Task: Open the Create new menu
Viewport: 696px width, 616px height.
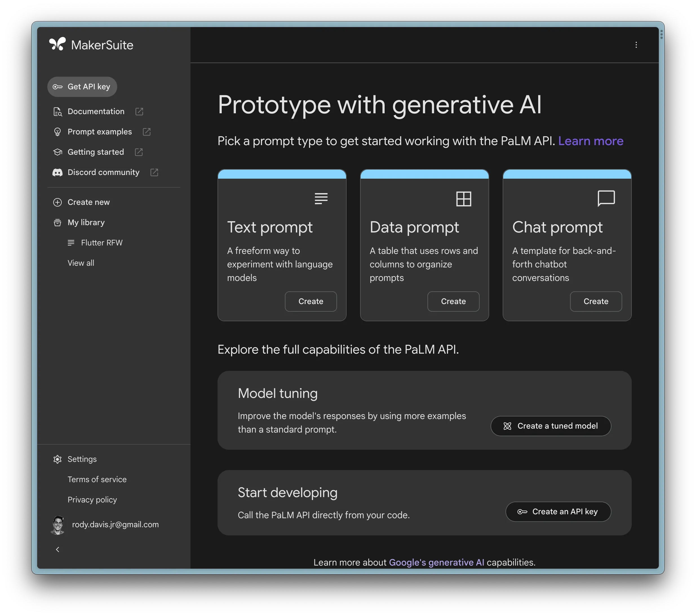Action: pos(88,202)
